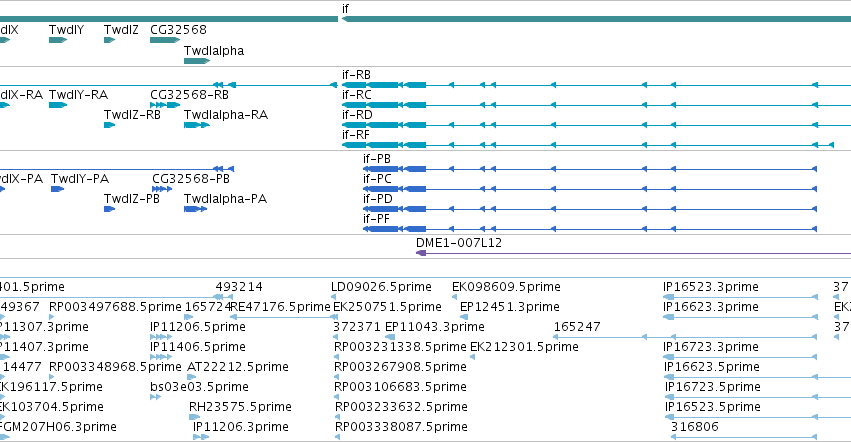
Task: Open the Twdlalpha-RA transcript label
Action: [226, 115]
